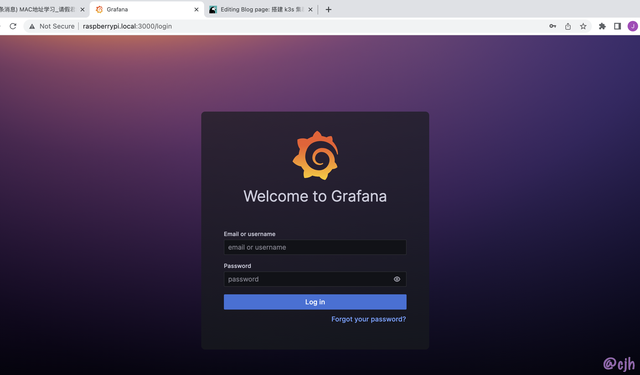This screenshot has height=375, width=640.
Task: Open the Chrome profile avatar
Action: click(x=633, y=26)
